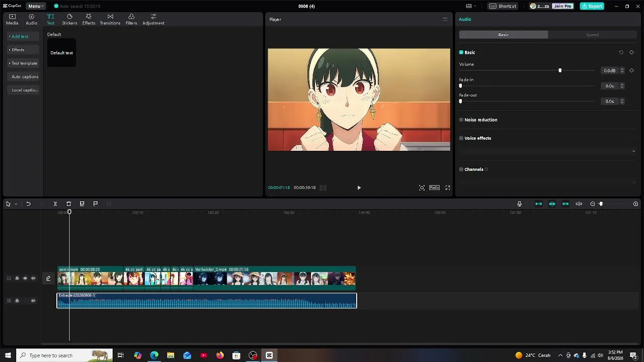Click the Volume dB value field
644x362 pixels.
609,71
